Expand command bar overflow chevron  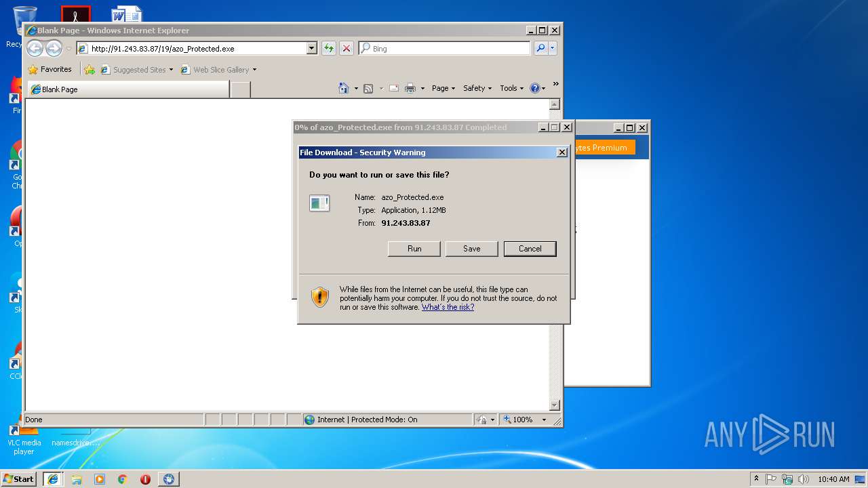coord(555,84)
